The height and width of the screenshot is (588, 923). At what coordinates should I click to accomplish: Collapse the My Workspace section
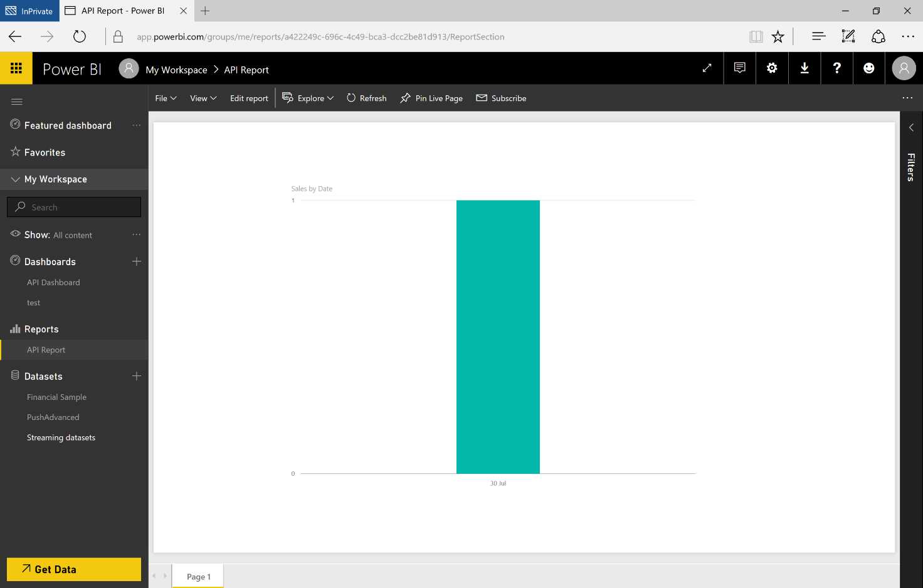click(15, 179)
